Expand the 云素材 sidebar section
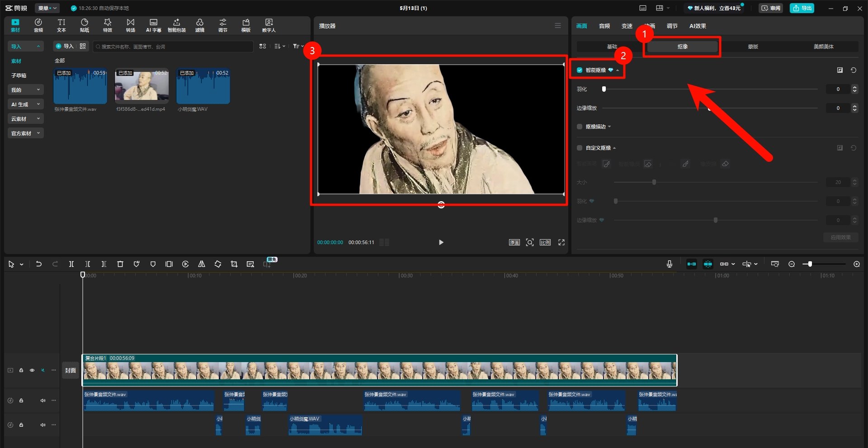The height and width of the screenshot is (448, 868). 25,119
